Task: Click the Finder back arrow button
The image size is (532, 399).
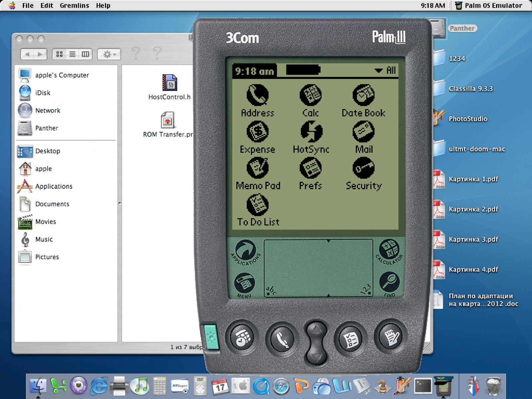Action: point(27,54)
